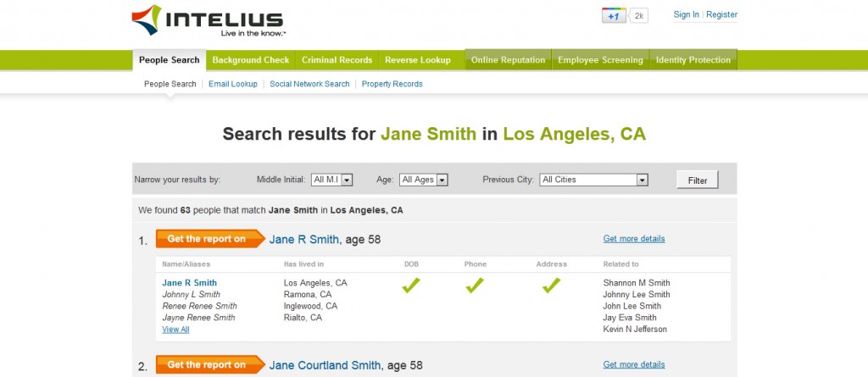
Task: Click Rialto, CA location entry
Action: pyautogui.click(x=303, y=318)
